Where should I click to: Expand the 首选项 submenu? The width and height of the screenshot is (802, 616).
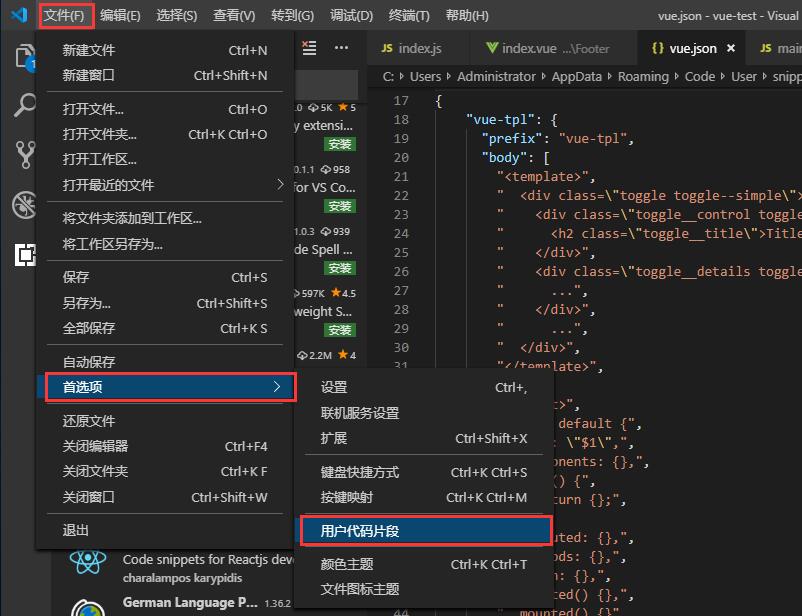pyautogui.click(x=165, y=387)
